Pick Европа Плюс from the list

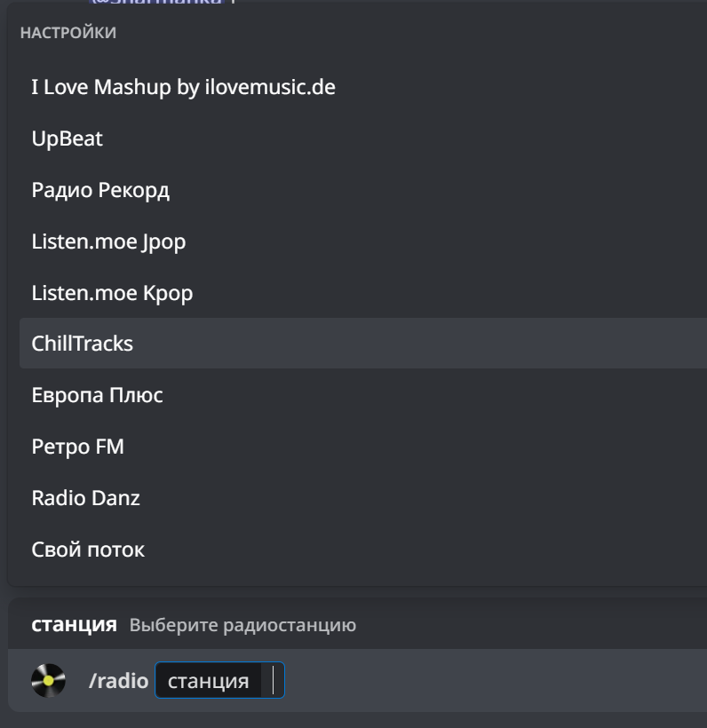[x=97, y=395]
